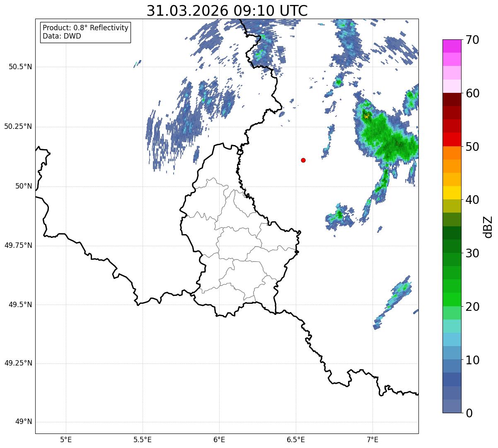Click the colorbar tick label "40"
The width and height of the screenshot is (498, 448).
(x=472, y=200)
